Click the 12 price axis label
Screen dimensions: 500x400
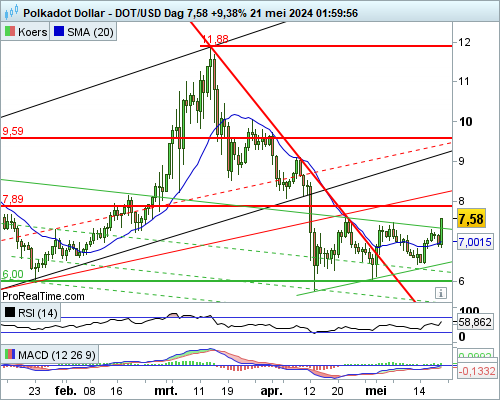click(464, 42)
